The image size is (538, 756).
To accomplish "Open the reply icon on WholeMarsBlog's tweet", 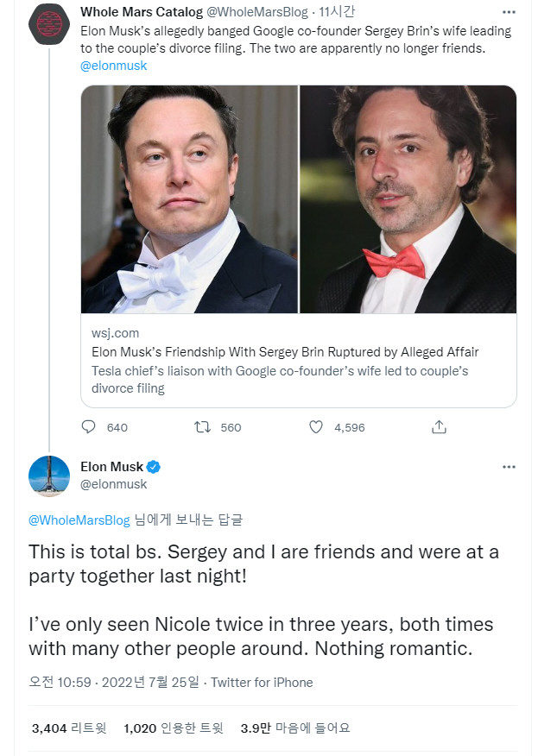I will [89, 427].
